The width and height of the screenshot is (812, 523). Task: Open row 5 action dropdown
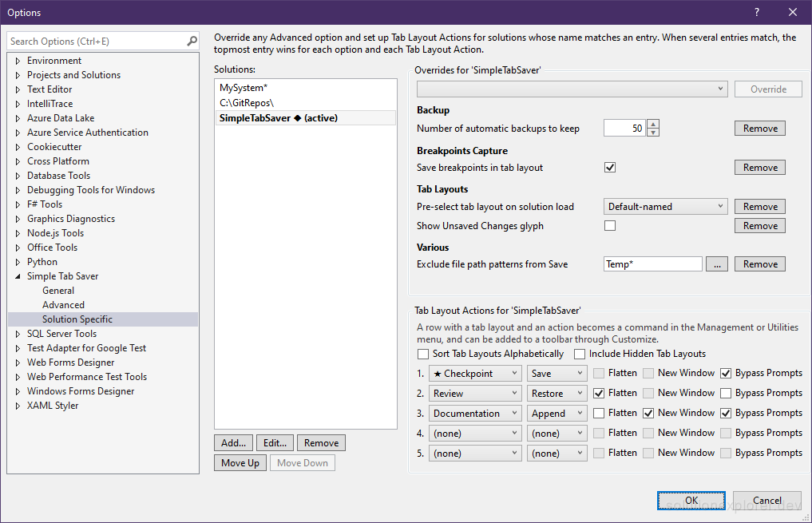coord(557,453)
